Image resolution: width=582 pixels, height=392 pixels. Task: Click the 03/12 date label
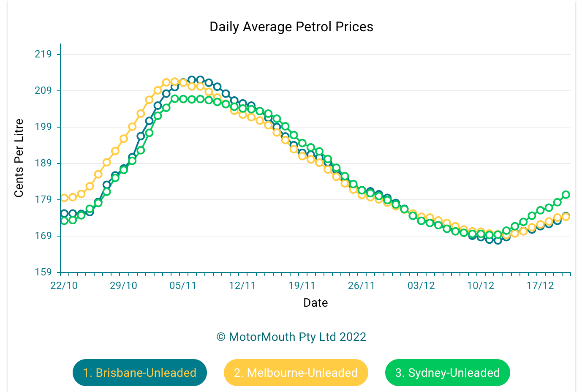pos(421,286)
